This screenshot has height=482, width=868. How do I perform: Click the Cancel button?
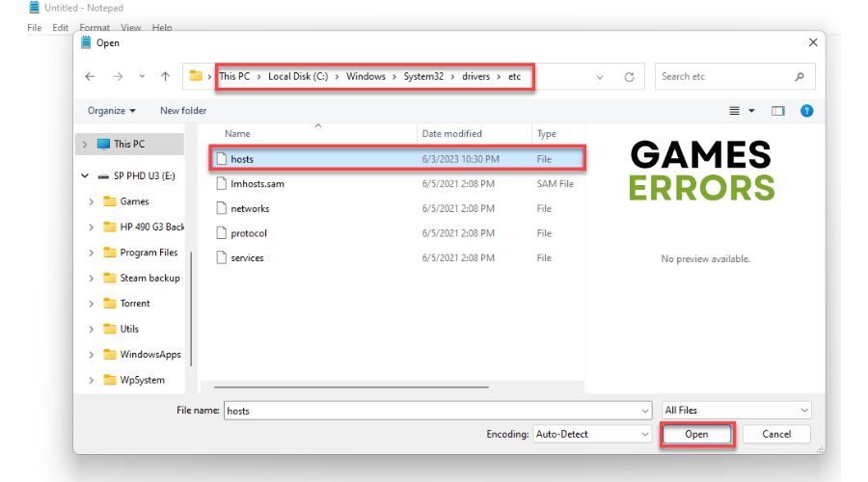pyautogui.click(x=776, y=435)
